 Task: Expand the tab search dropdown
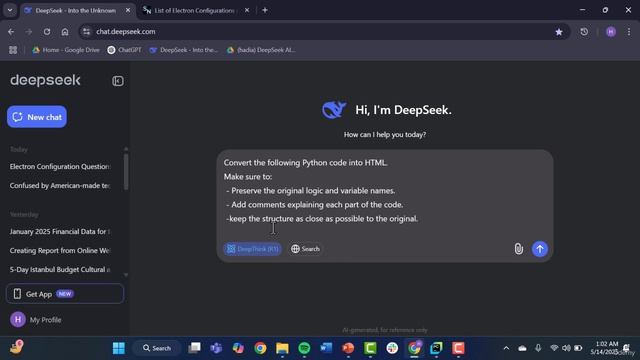coord(10,10)
